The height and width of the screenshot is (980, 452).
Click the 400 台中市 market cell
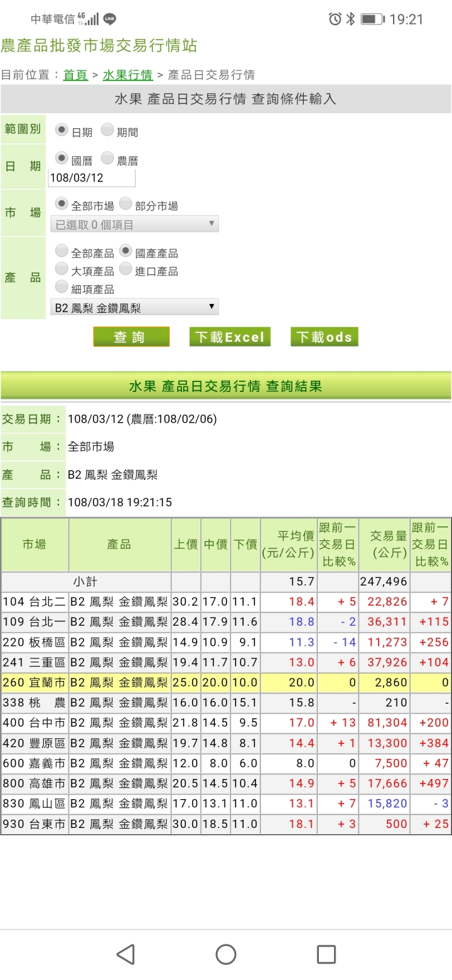[35, 723]
